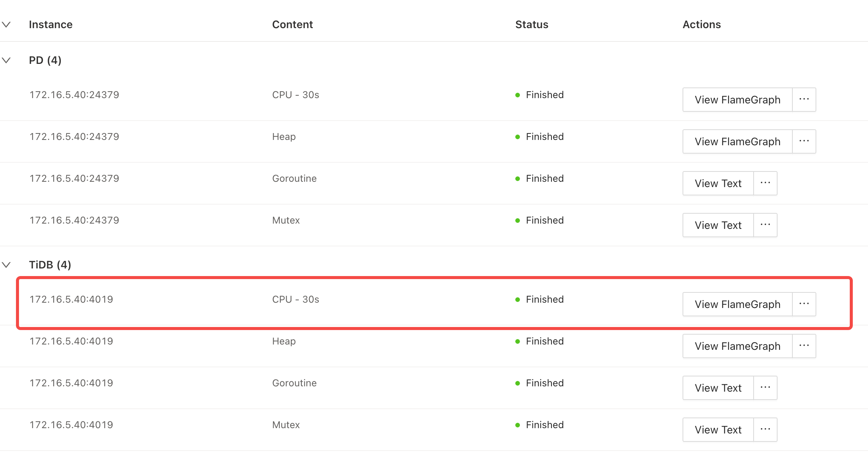Open more actions for TiDB Mutex profile
868x454 pixels.
tap(765, 430)
